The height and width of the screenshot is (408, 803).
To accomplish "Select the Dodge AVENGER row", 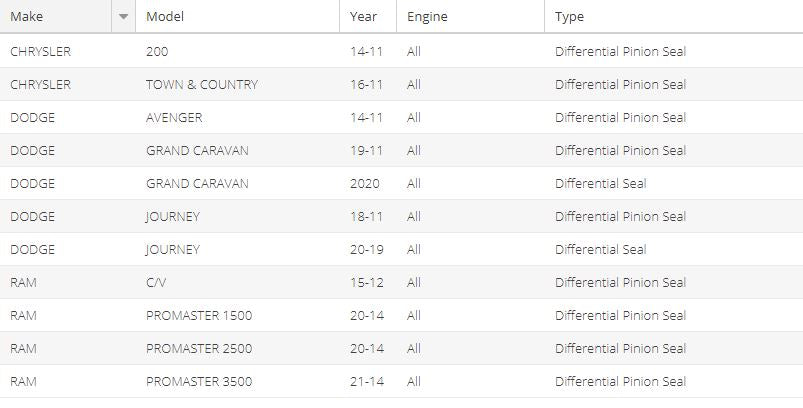I will click(x=402, y=117).
